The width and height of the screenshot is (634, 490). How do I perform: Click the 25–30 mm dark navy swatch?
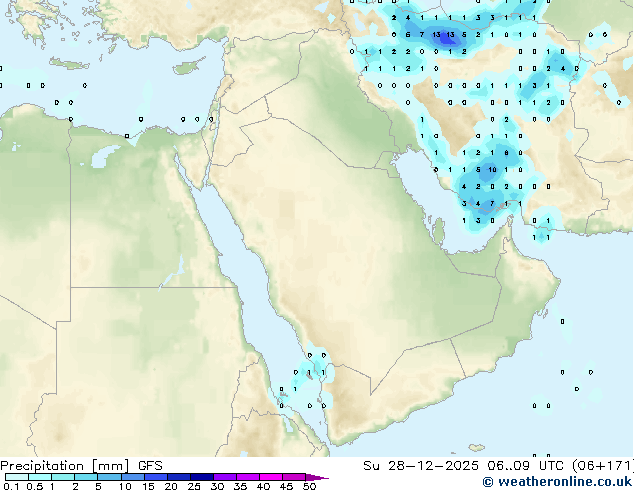202,477
